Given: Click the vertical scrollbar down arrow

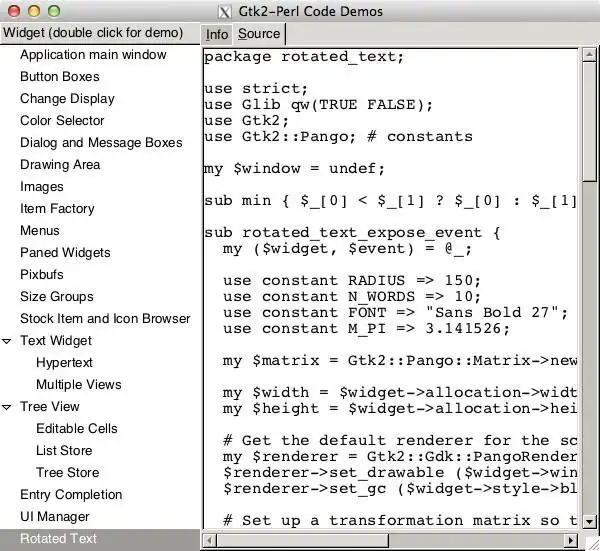Looking at the screenshot, I should [589, 522].
